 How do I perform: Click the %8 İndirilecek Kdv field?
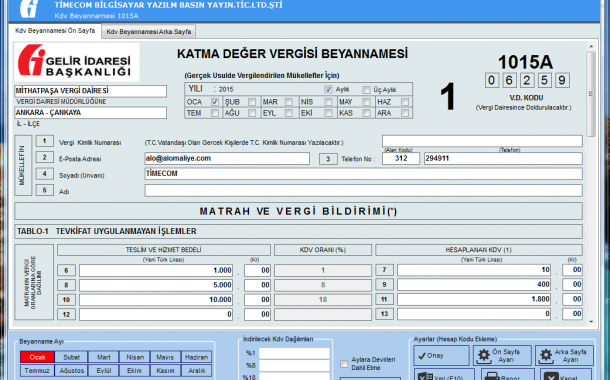(x=294, y=366)
